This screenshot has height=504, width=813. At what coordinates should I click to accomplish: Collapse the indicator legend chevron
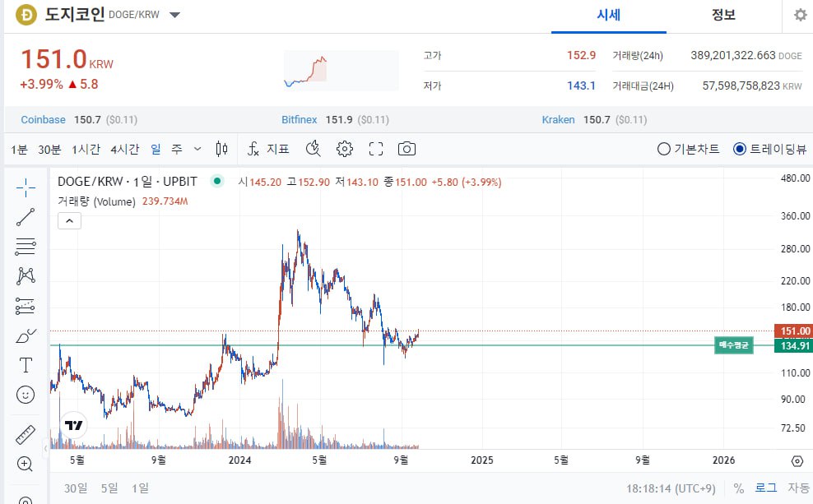pyautogui.click(x=69, y=220)
